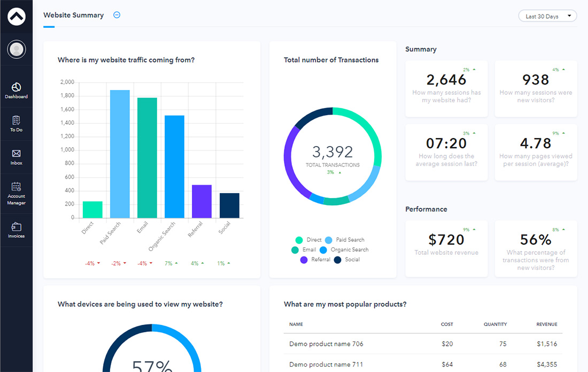Open the Inbox envelope icon

click(16, 153)
